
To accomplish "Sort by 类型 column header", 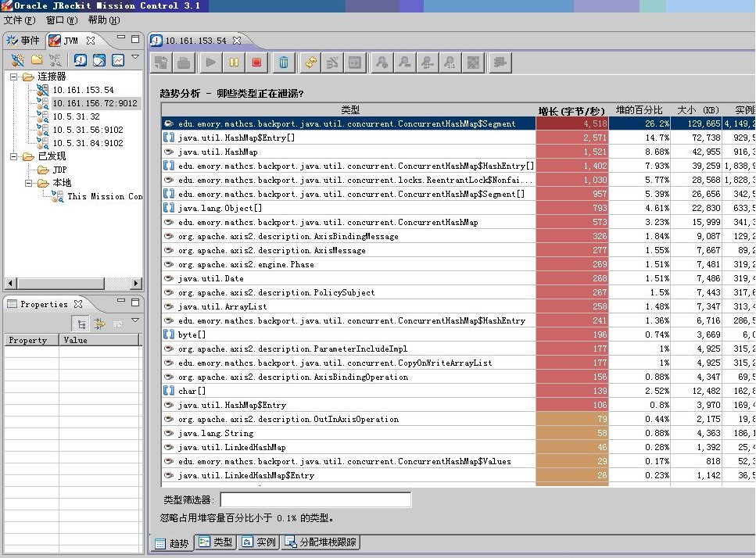I will coord(349,110).
